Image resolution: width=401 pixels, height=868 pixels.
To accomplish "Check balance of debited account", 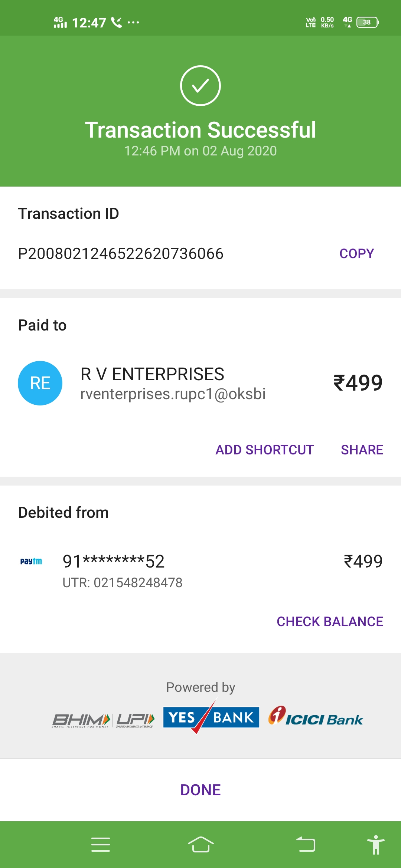I will tap(330, 622).
